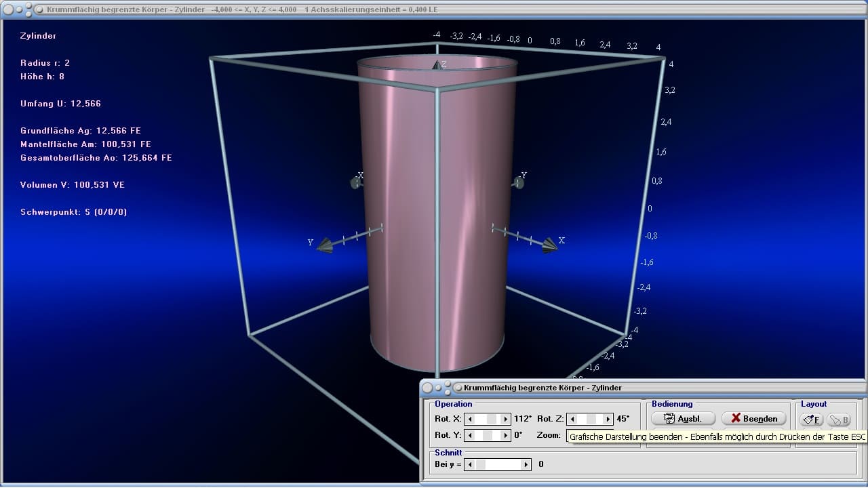Viewport: 868px width, 488px height.
Task: Click the red X icon on Beenden
Action: pyautogui.click(x=736, y=418)
